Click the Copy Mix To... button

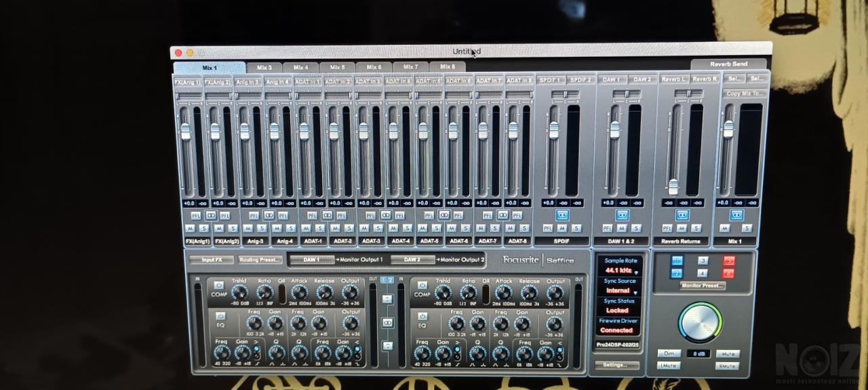click(x=745, y=94)
